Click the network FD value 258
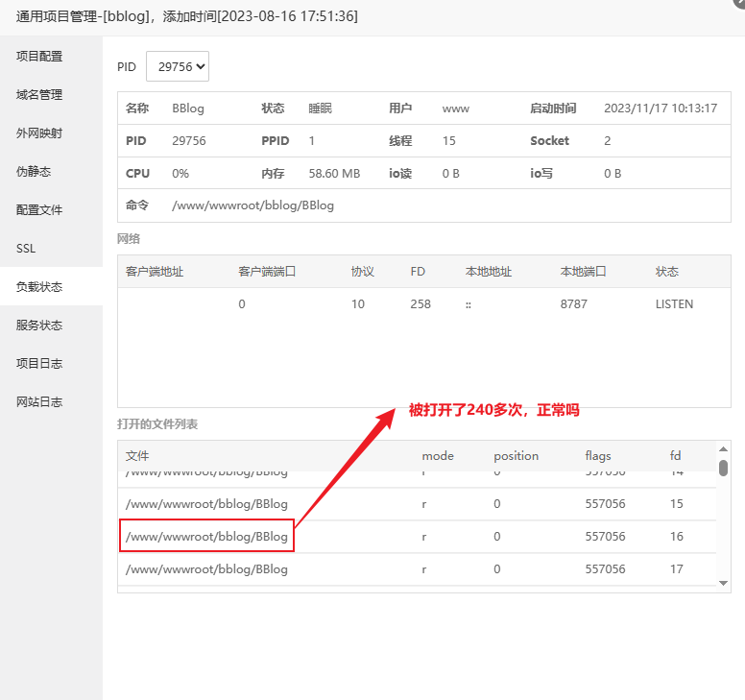The image size is (745, 700). 421,304
